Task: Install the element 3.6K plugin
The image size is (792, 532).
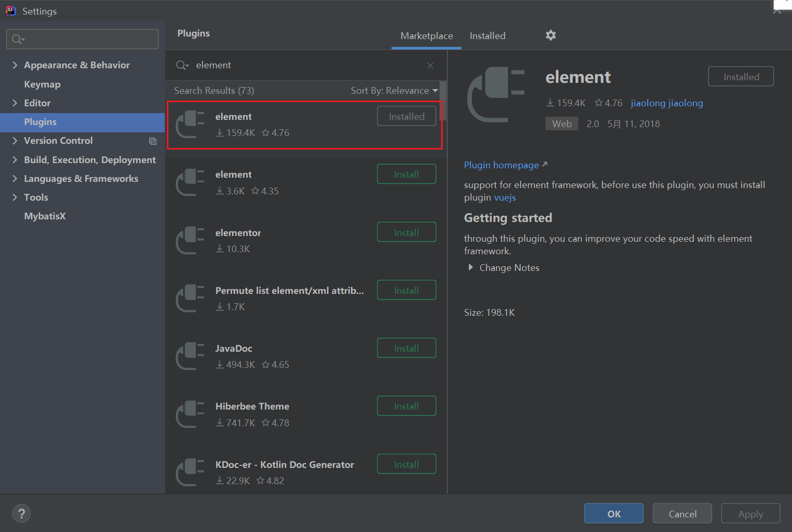Action: [x=407, y=175]
